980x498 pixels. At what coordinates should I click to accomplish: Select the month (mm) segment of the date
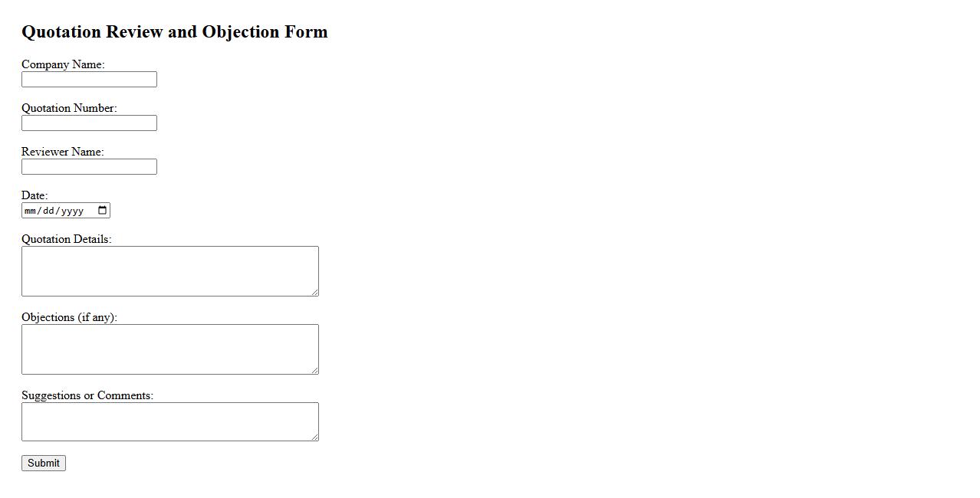31,211
